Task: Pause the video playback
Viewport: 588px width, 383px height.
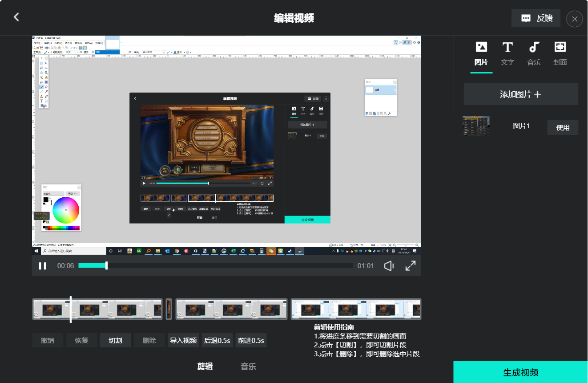Action: (43, 266)
